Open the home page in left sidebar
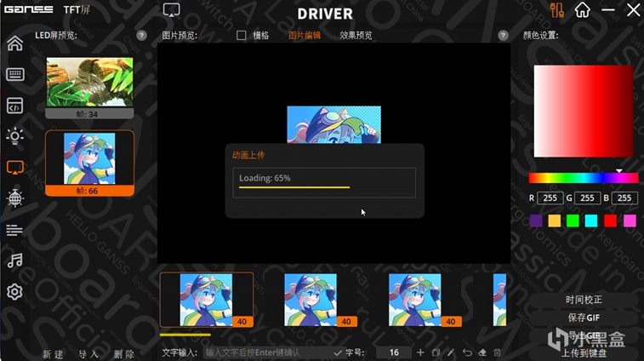644x361 pixels. 14,43
